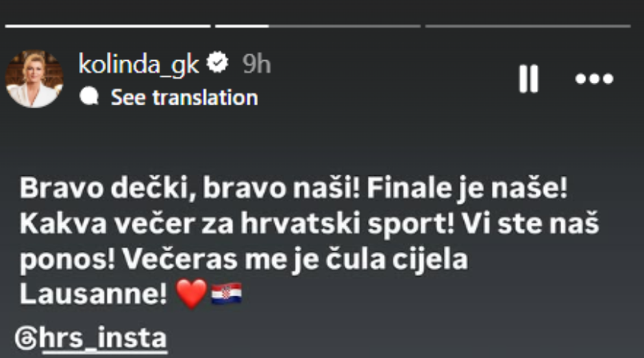Viewport: 644px width, 358px height.
Task: Click the red heart emoji
Action: [x=191, y=294]
